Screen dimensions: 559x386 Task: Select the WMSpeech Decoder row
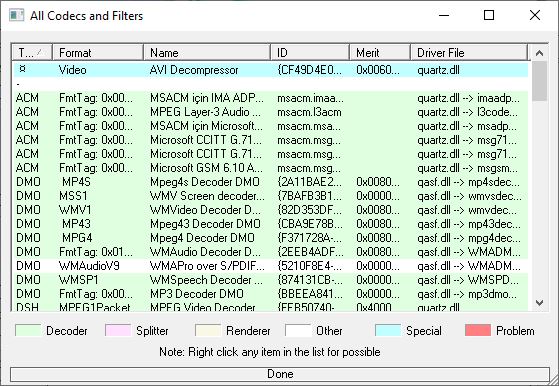(271, 280)
